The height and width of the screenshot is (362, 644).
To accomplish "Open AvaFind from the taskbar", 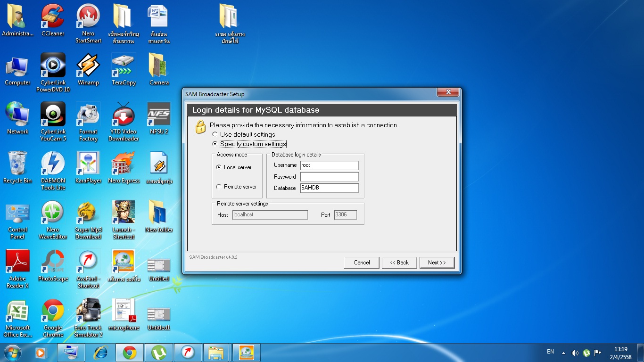I will 188,353.
